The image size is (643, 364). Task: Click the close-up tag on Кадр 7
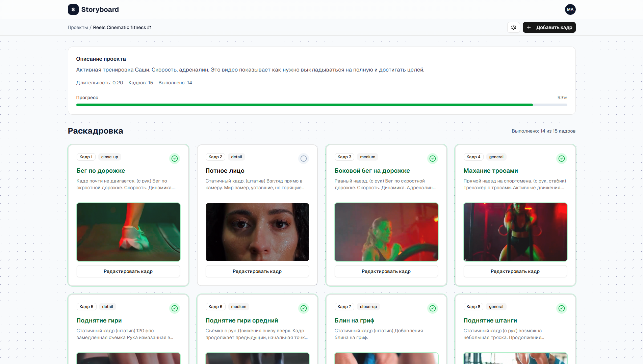click(x=368, y=307)
